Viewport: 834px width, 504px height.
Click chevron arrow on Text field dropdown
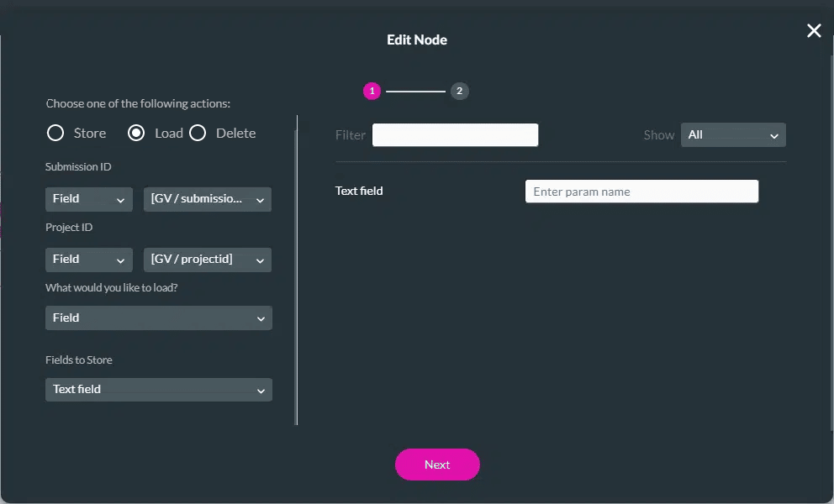[261, 391]
